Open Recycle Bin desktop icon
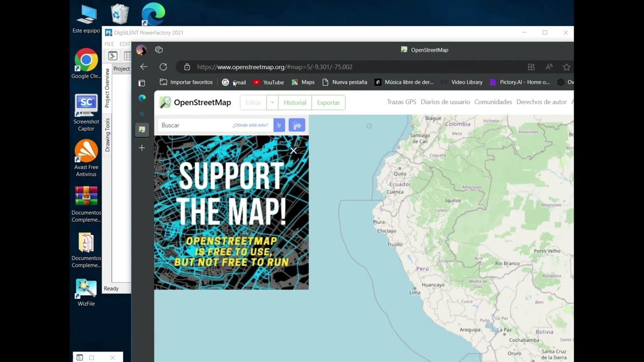The image size is (644, 362). (120, 14)
